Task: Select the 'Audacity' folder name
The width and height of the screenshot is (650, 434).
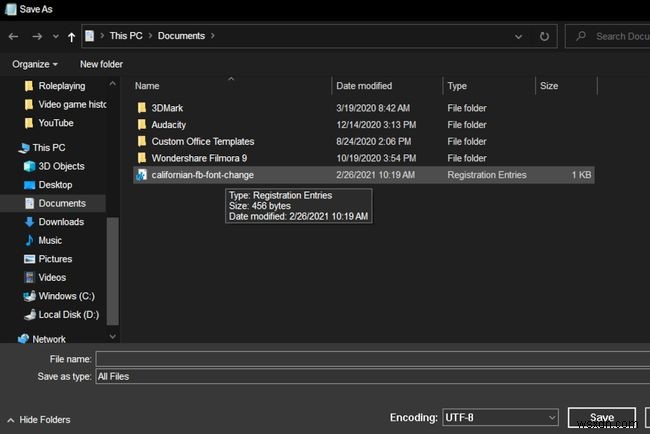Action: tap(168, 125)
